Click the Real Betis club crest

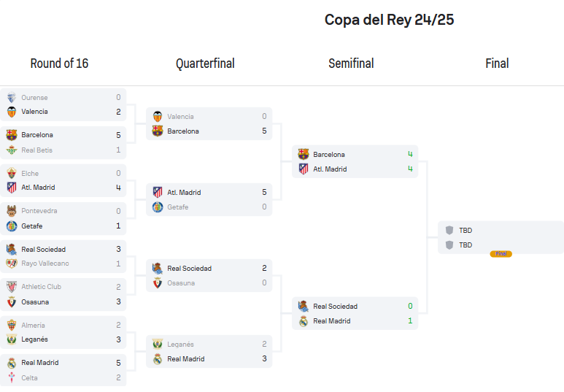12,150
